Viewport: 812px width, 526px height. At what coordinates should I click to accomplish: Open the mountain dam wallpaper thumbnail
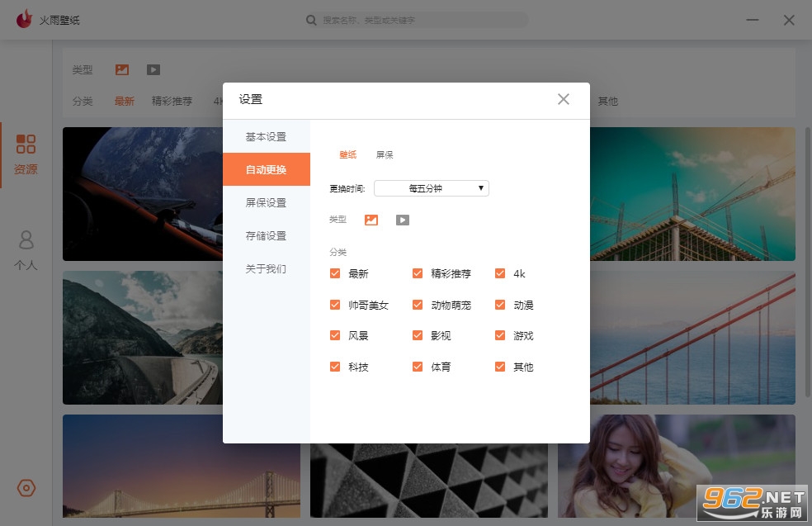coord(143,338)
